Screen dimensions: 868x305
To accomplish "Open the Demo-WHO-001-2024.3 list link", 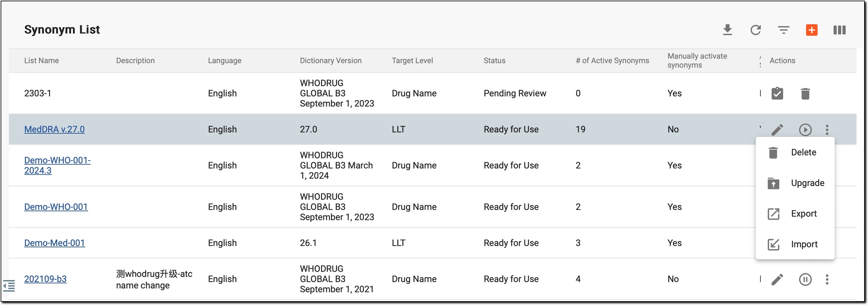I will [x=57, y=166].
